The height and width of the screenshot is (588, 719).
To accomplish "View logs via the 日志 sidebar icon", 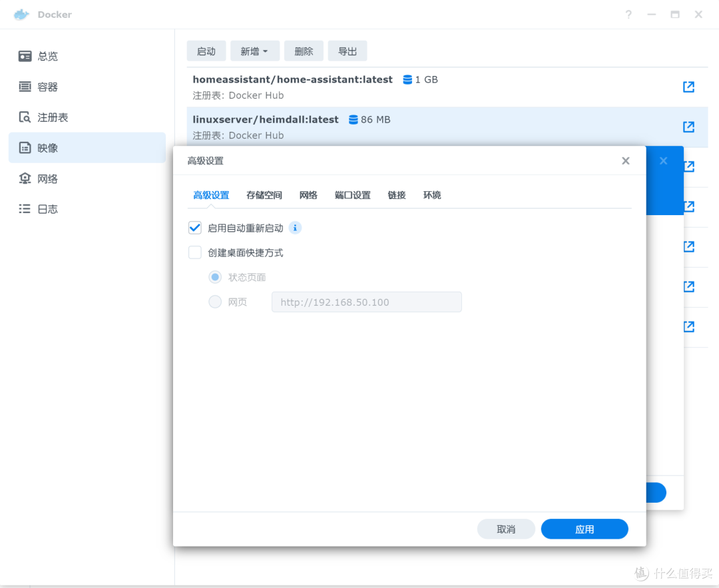I will [x=23, y=208].
